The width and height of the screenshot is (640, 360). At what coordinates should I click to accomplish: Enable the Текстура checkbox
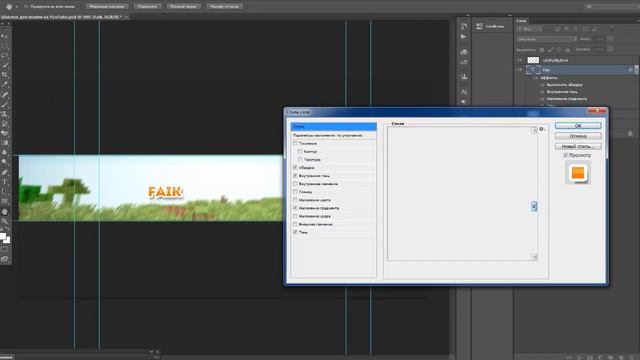coord(300,160)
